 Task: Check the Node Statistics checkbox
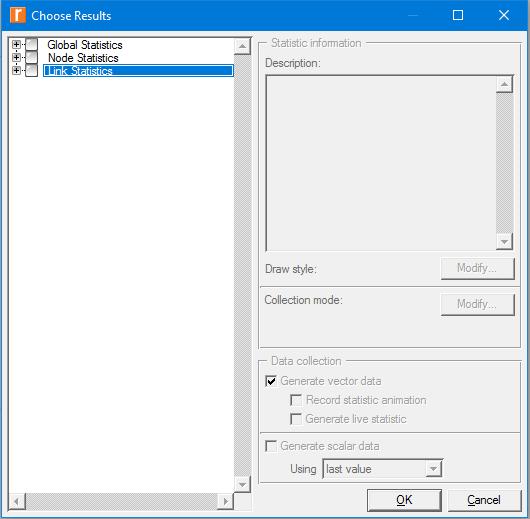(32, 57)
